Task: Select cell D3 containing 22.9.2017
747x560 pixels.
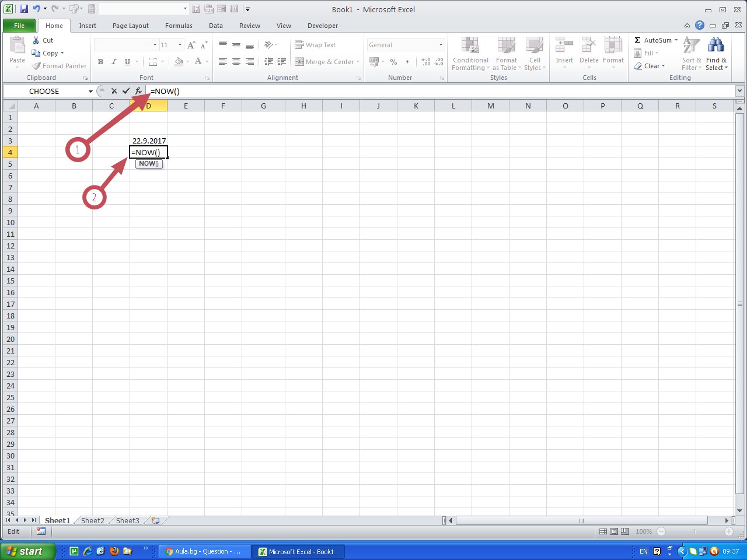Action: [148, 141]
